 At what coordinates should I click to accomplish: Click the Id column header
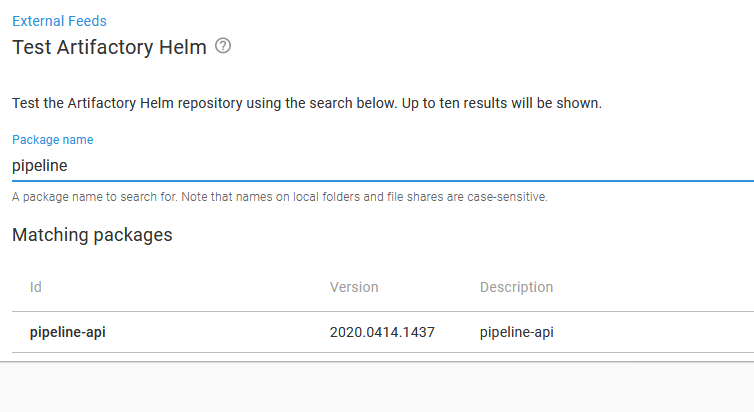(36, 287)
